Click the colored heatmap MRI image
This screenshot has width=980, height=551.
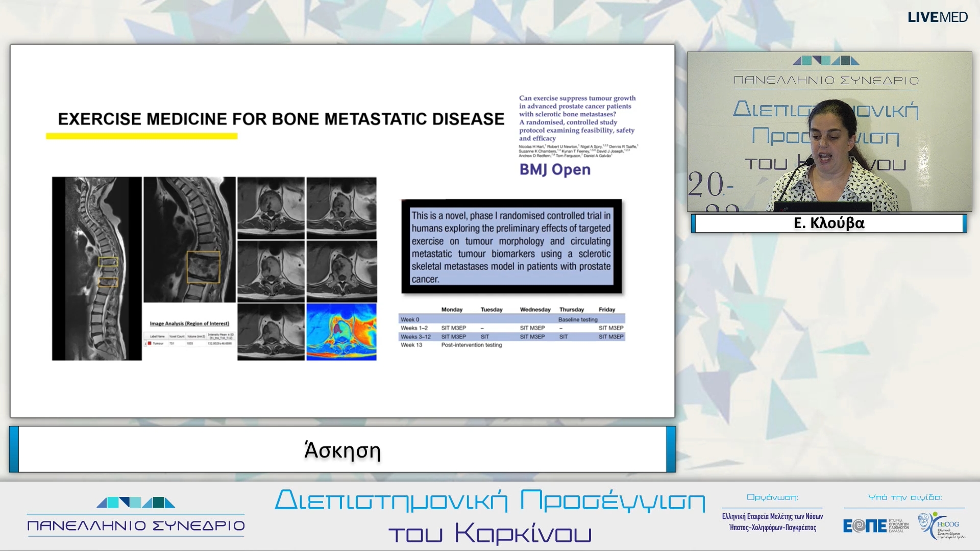[341, 332]
